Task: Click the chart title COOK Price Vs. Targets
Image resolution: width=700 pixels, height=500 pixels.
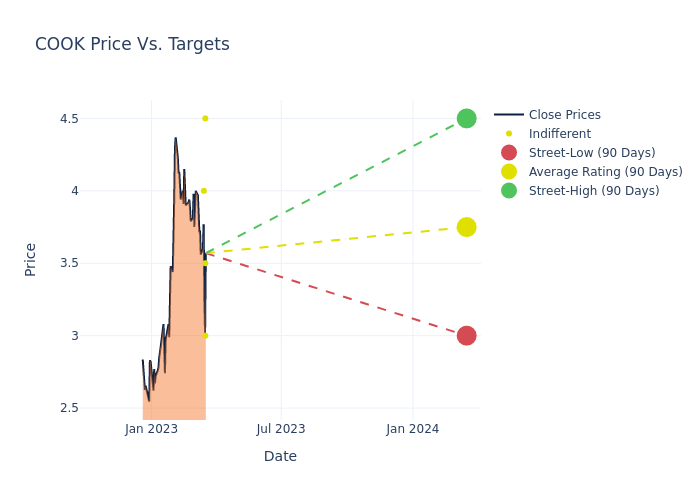Action: pos(132,44)
